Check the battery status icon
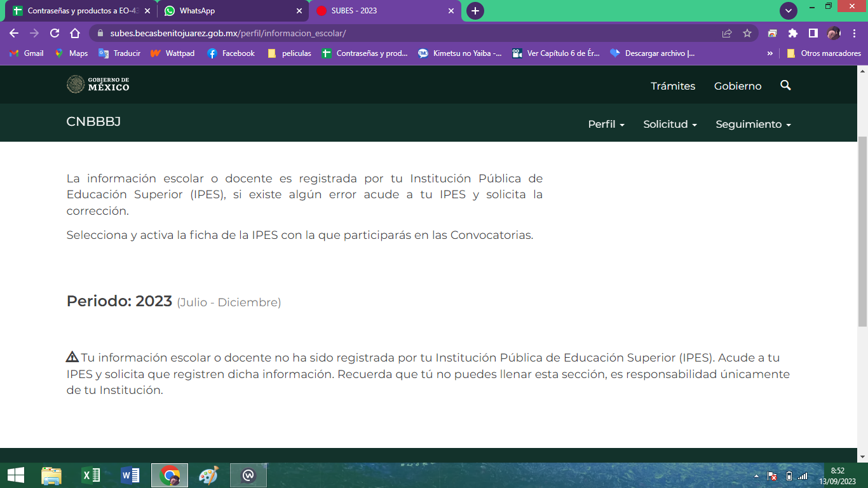 (x=789, y=476)
